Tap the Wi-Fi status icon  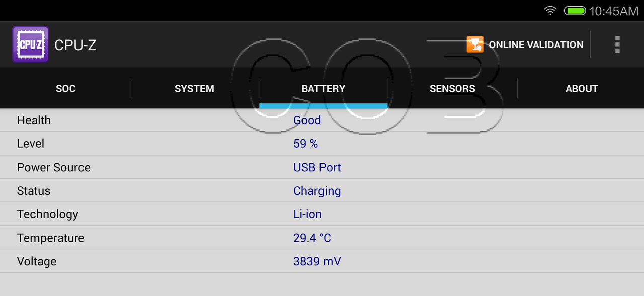click(551, 11)
